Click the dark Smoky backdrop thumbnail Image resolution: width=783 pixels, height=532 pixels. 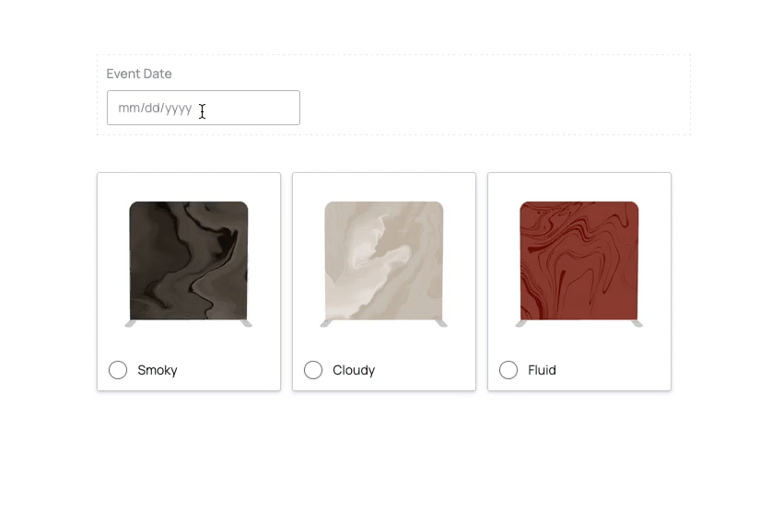pyautogui.click(x=189, y=260)
